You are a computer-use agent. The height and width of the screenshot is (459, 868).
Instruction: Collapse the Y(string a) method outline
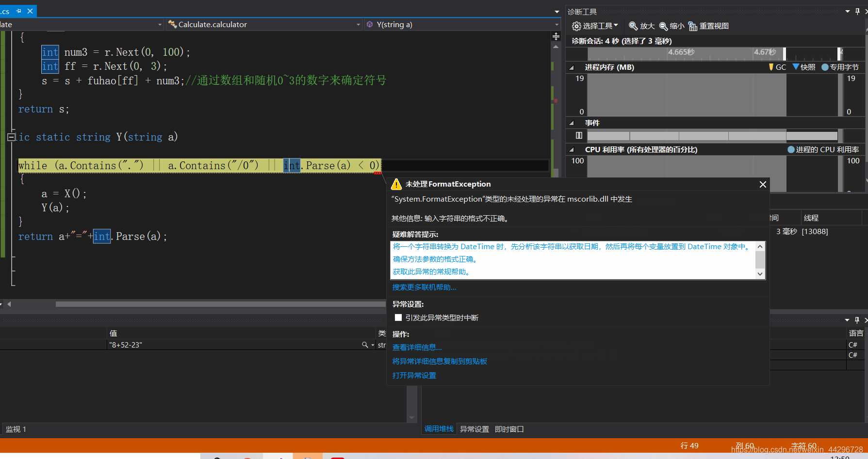click(11, 137)
